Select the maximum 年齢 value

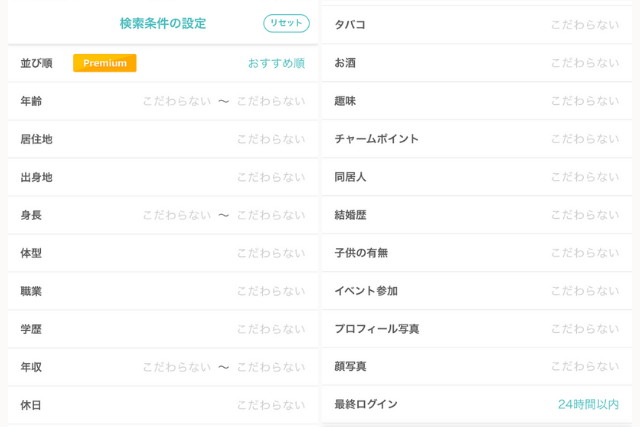click(x=271, y=101)
